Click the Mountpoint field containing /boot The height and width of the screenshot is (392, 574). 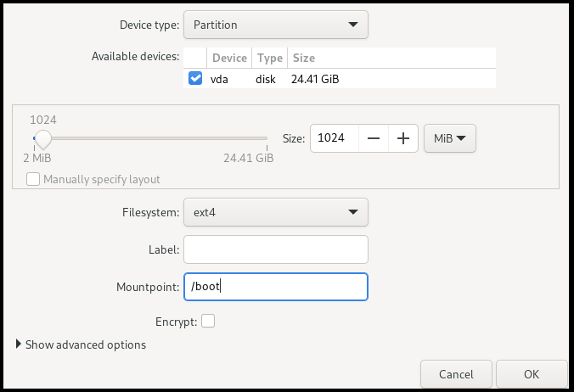(x=276, y=287)
